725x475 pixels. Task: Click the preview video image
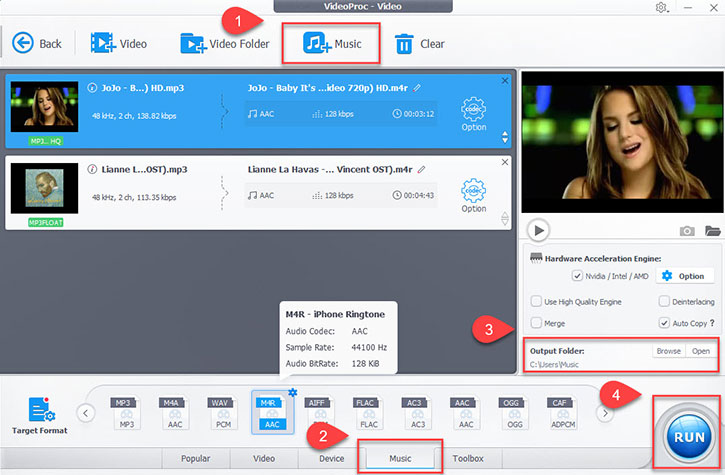point(622,142)
